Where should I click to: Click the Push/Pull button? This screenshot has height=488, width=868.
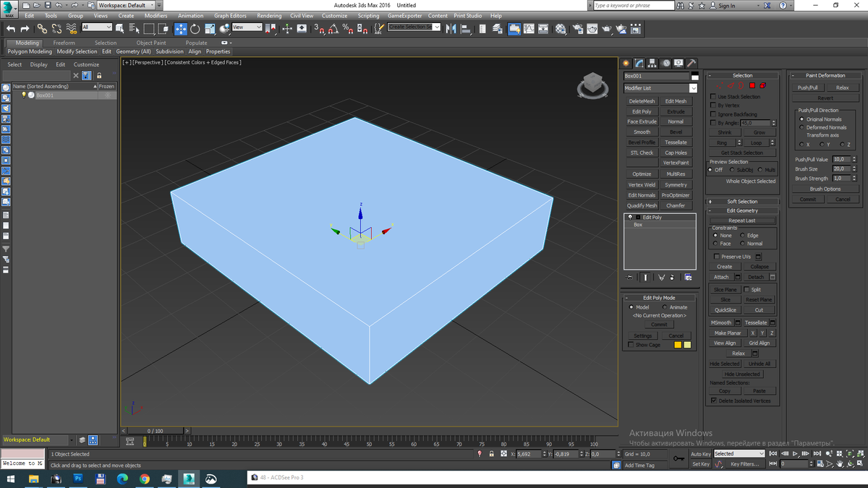click(x=807, y=87)
